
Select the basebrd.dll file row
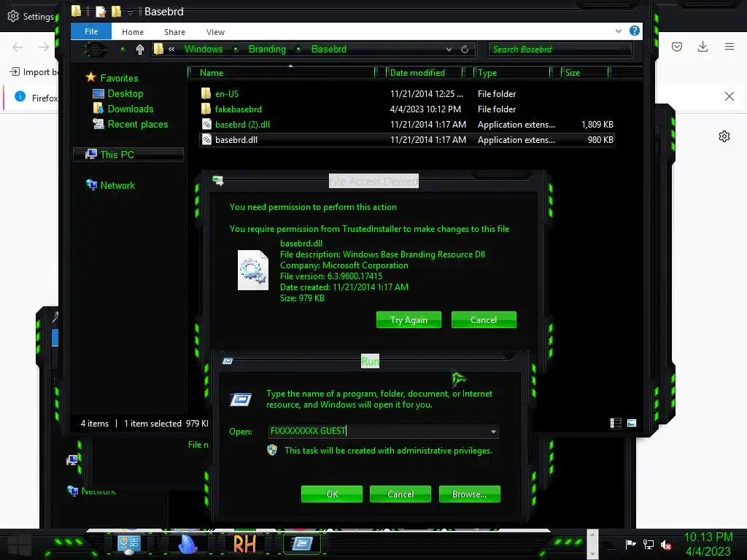click(x=407, y=139)
